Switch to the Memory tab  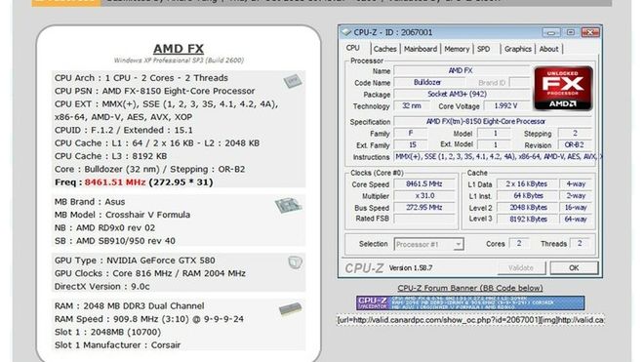point(457,49)
